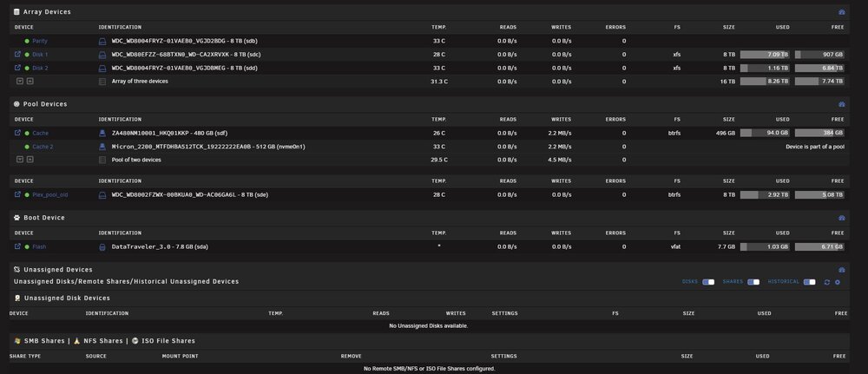Click the up-arrow button in the Array totals row
This screenshot has height=374, width=868.
tap(30, 81)
